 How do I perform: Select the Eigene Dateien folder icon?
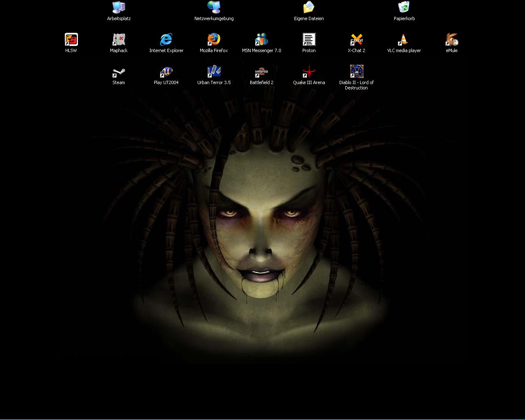(309, 7)
